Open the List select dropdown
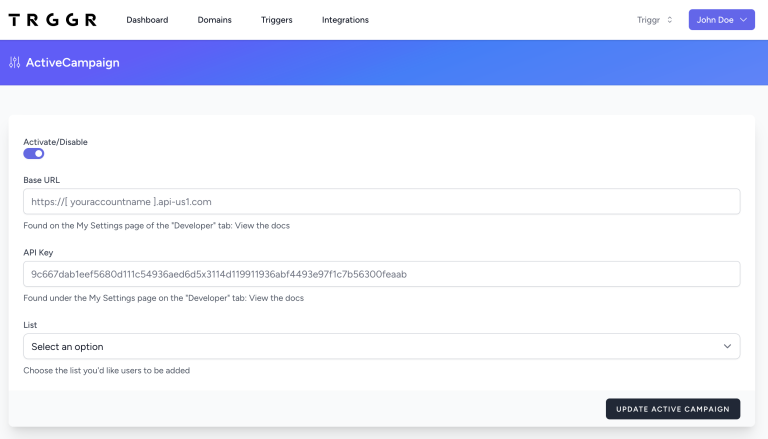Viewport: 768px width, 439px height. (382, 346)
